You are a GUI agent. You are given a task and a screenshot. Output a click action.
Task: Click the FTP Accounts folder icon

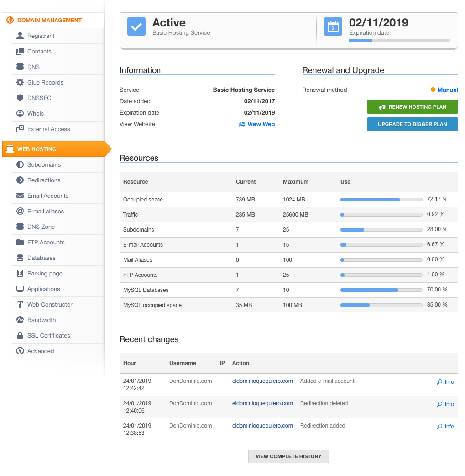tap(20, 242)
